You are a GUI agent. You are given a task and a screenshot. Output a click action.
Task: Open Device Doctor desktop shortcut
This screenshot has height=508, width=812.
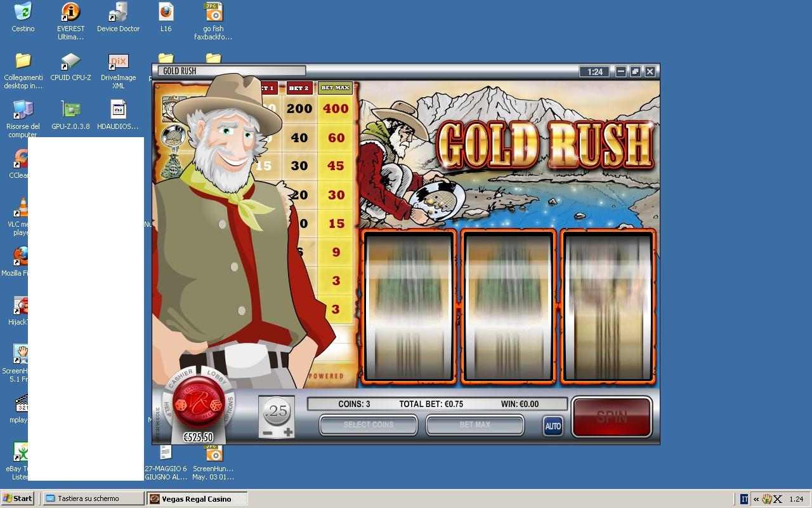118,17
